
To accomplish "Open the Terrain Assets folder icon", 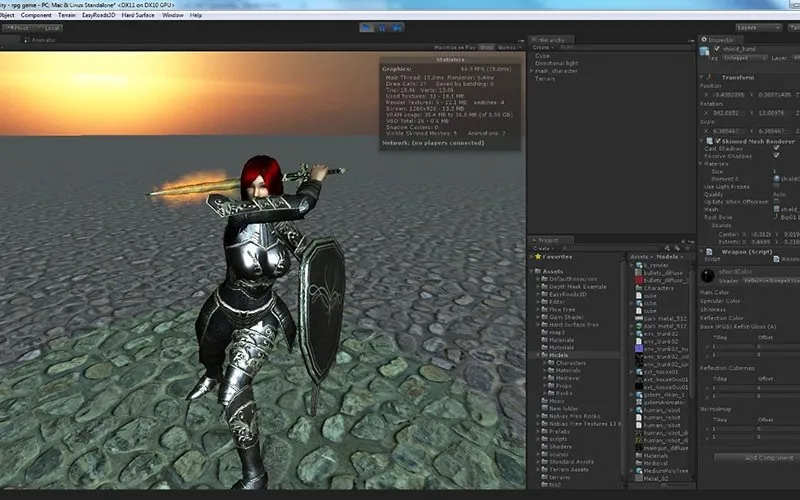I will point(544,469).
